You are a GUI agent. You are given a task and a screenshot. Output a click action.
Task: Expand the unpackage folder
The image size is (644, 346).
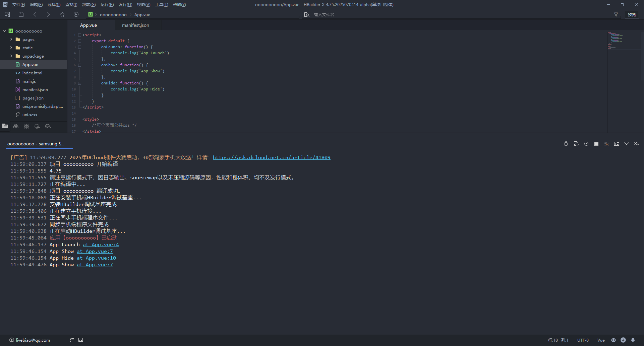click(11, 56)
